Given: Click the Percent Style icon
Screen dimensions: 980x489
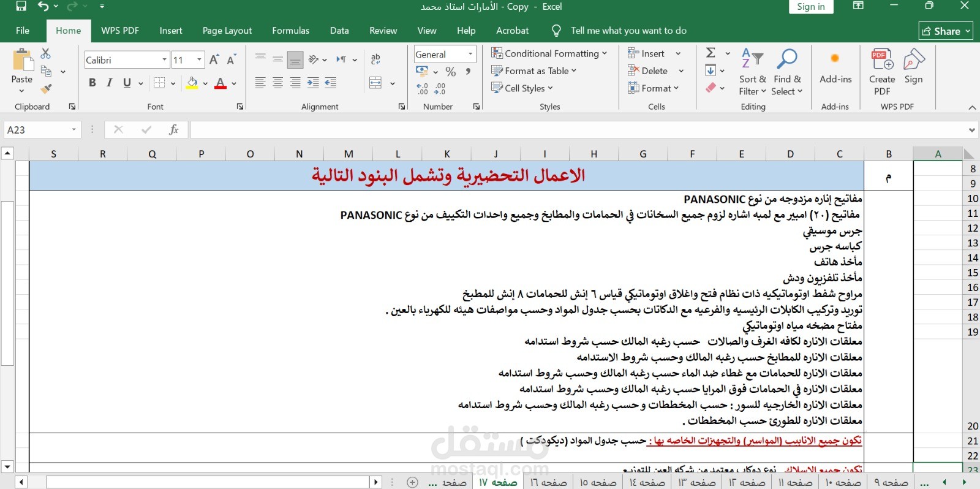Looking at the screenshot, I should pos(451,72).
